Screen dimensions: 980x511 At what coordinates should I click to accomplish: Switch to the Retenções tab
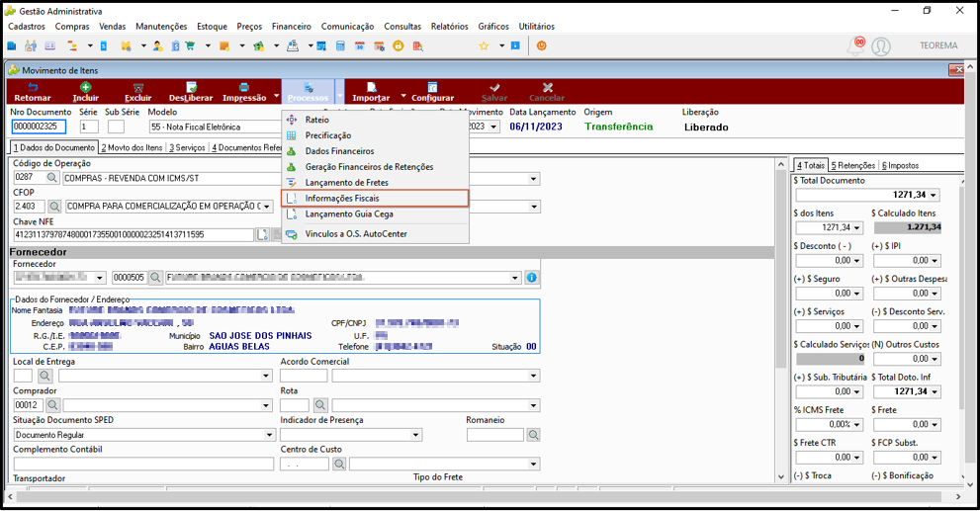pos(853,165)
